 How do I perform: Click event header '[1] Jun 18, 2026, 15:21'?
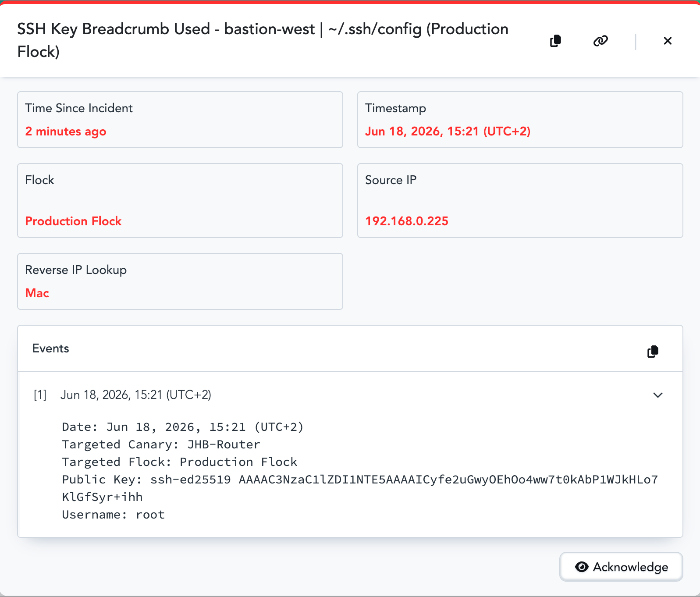123,395
